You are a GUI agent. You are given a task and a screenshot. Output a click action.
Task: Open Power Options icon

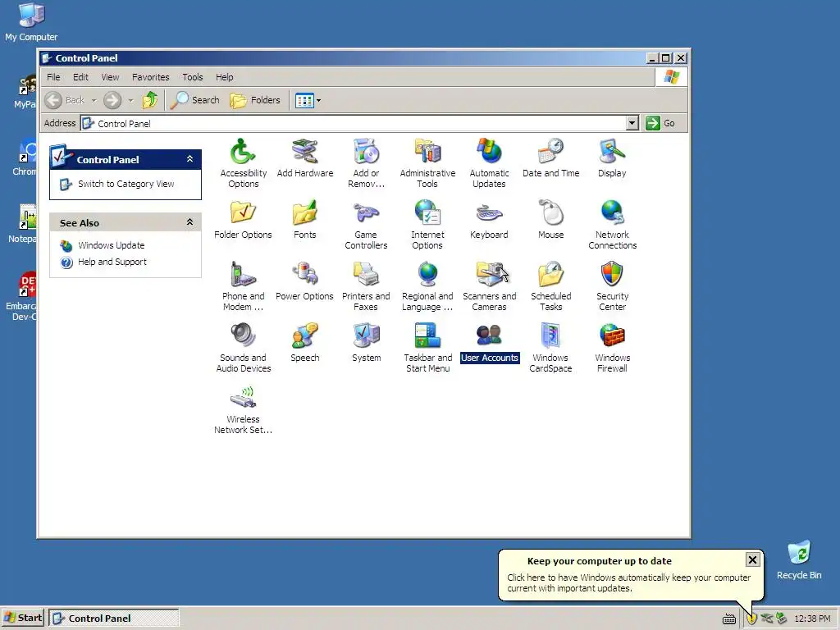(x=305, y=281)
